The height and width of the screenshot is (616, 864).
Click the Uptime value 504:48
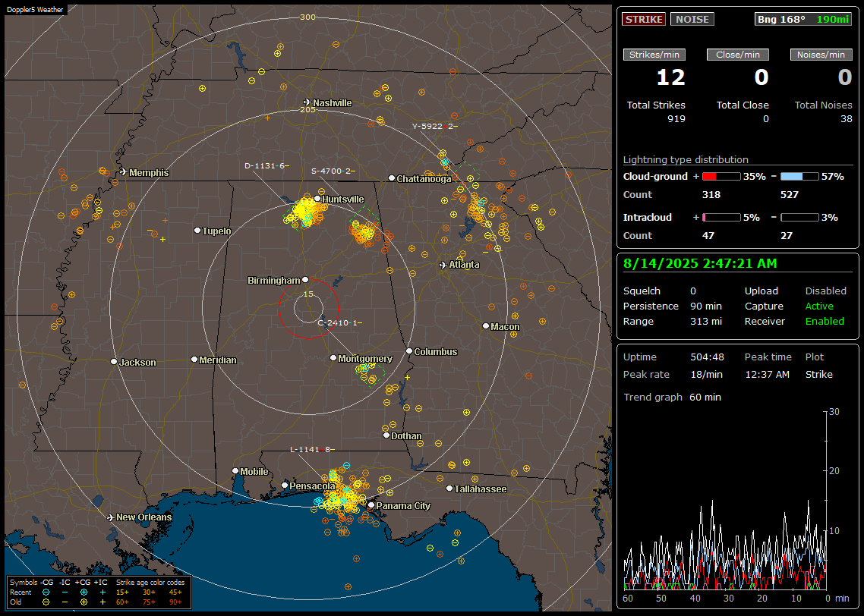tap(707, 357)
